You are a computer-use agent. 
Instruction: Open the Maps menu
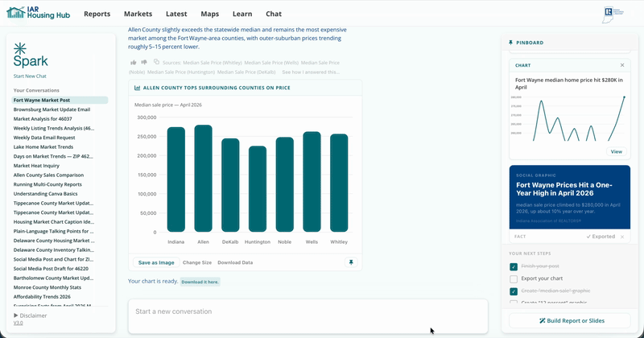point(210,14)
